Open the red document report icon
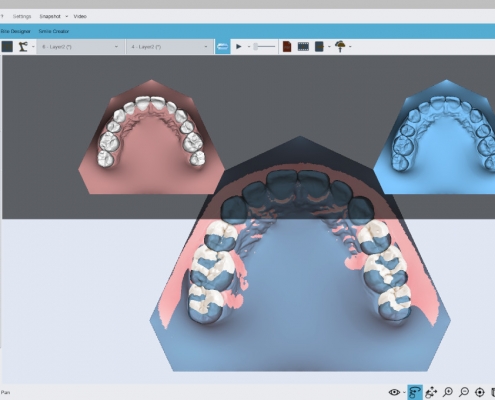This screenshot has height=400, width=495. [x=287, y=46]
